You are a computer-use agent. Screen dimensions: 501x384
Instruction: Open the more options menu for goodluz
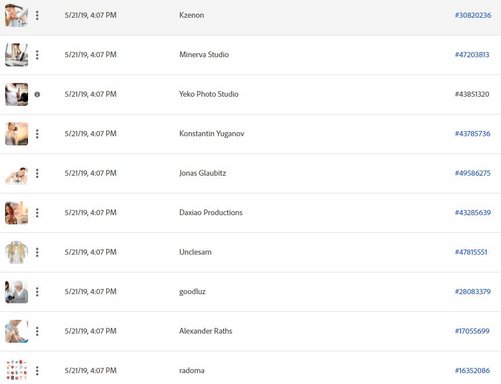37,292
